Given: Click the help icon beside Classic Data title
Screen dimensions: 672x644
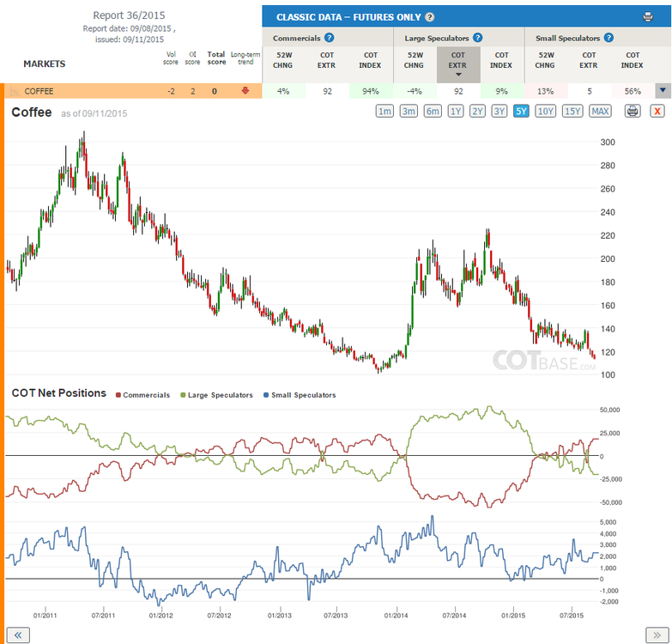Looking at the screenshot, I should coord(429,17).
